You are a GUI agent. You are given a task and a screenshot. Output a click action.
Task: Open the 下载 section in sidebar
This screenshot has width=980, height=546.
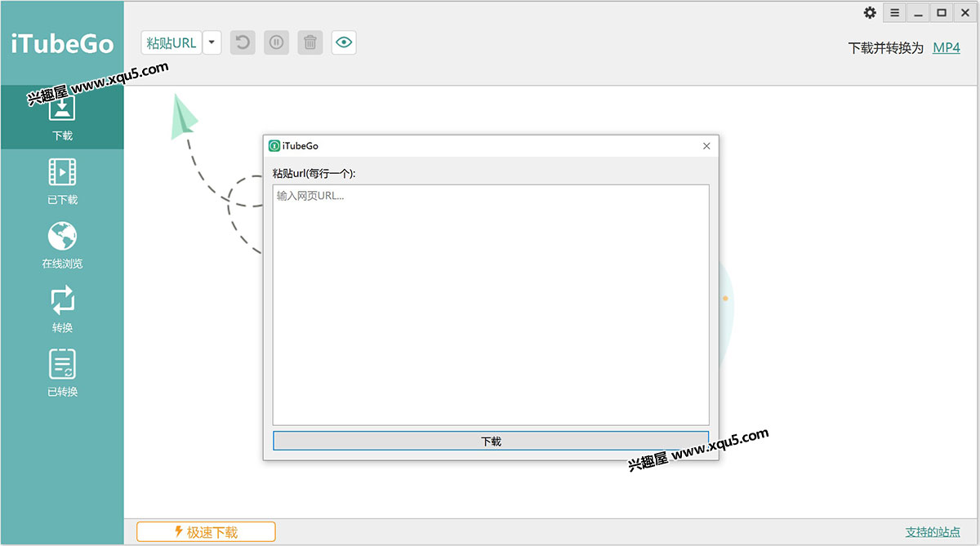tap(62, 117)
